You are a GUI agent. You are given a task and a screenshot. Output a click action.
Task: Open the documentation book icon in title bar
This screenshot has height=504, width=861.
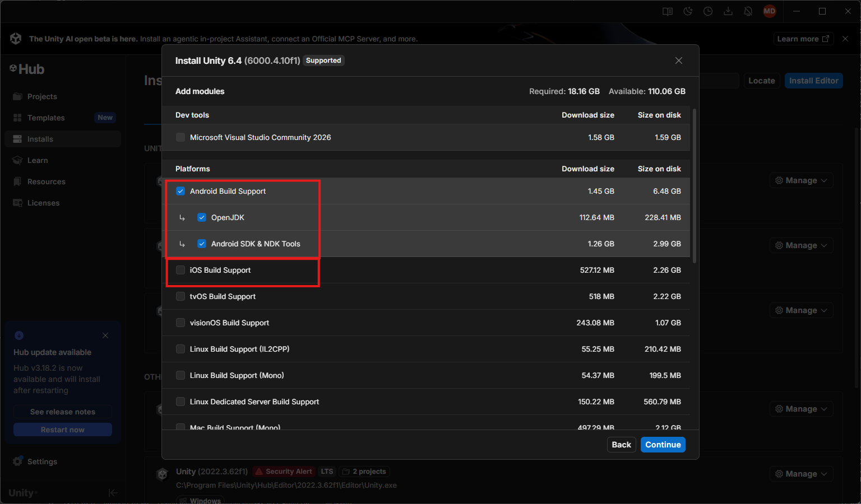[668, 11]
